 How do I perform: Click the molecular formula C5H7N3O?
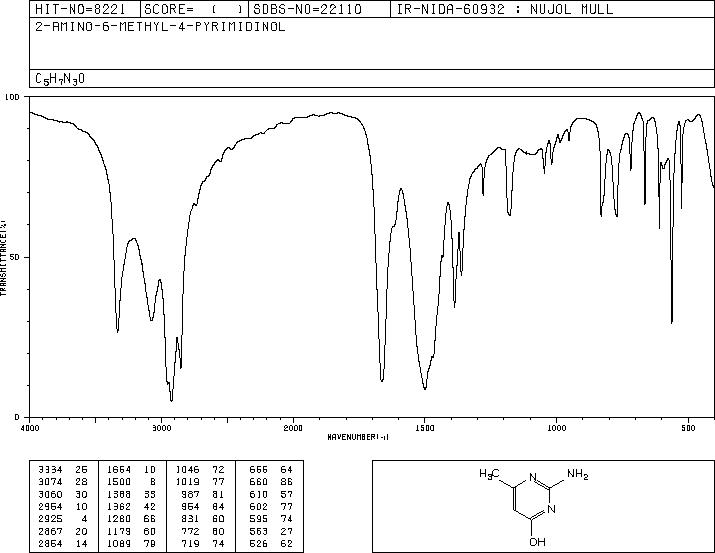(x=60, y=79)
